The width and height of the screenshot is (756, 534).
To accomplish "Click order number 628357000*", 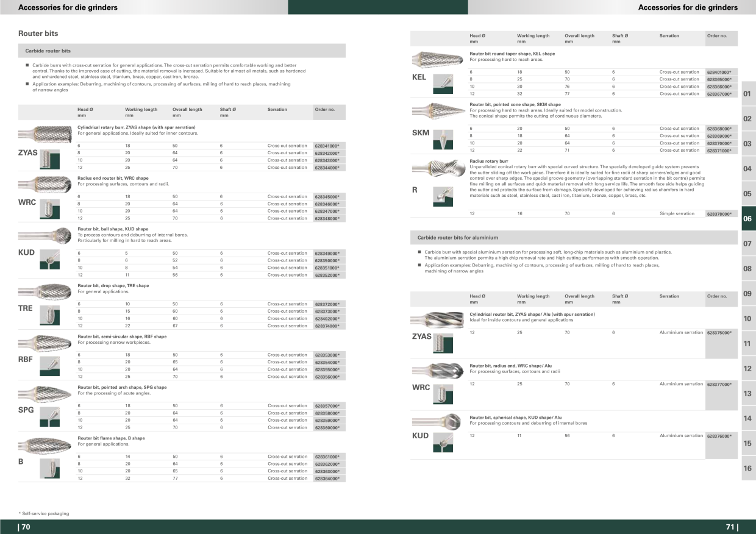I will [x=326, y=406].
